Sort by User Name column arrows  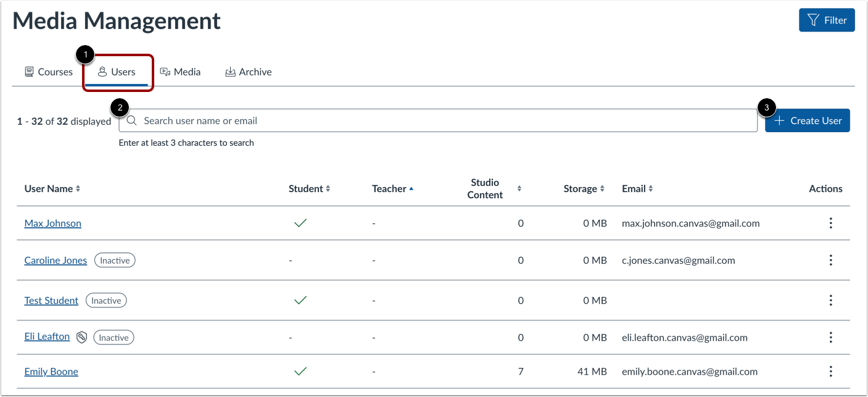(x=78, y=189)
